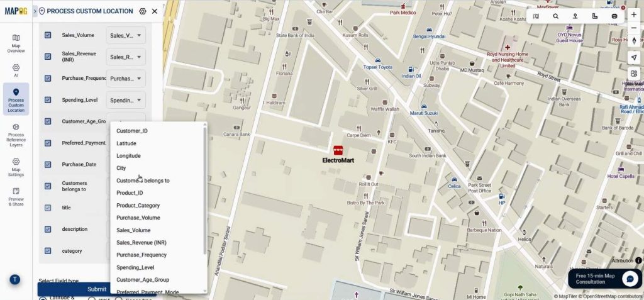Open Preview & Share sidebar icon
Viewport: 644px width, 300px height.
[16, 197]
